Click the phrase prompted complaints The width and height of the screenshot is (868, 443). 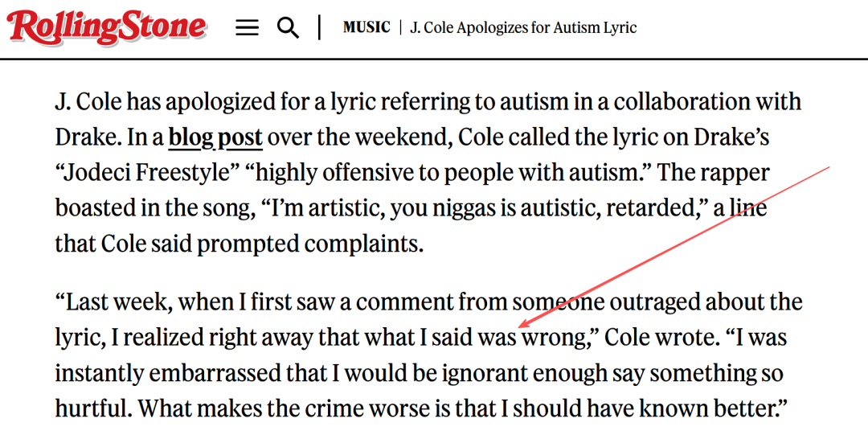310,244
